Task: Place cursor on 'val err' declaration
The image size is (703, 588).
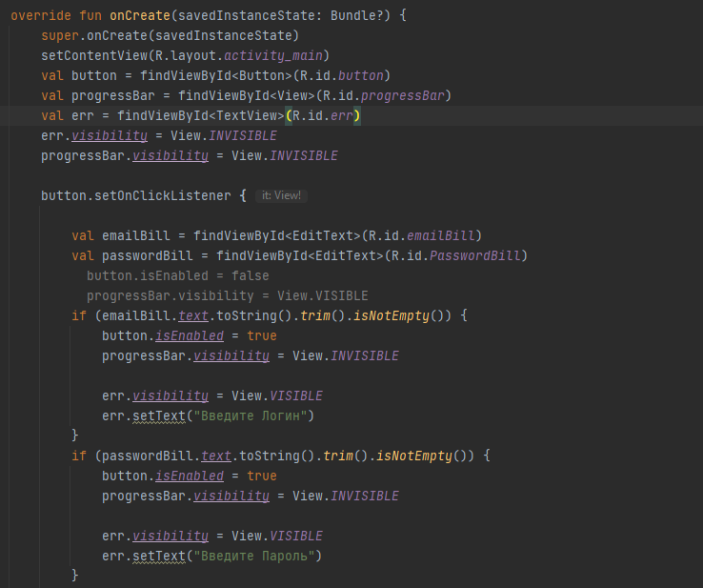Action: tap(68, 115)
